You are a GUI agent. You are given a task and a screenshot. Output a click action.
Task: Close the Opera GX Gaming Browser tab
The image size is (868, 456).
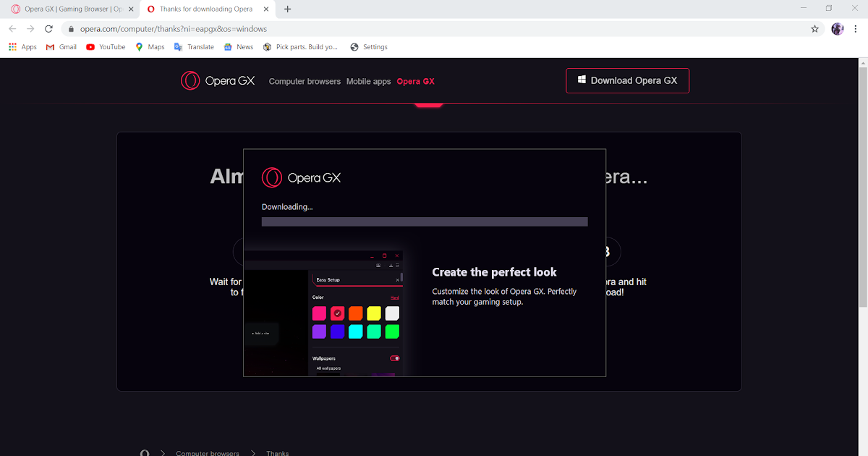pyautogui.click(x=131, y=9)
